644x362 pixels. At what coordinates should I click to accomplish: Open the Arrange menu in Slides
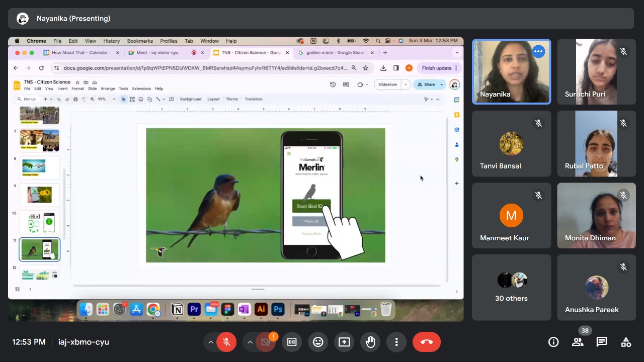(x=108, y=88)
